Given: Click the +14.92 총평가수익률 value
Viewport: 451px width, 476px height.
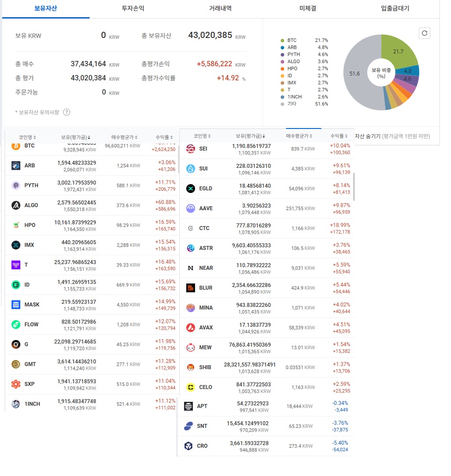Looking at the screenshot, I should [x=228, y=78].
